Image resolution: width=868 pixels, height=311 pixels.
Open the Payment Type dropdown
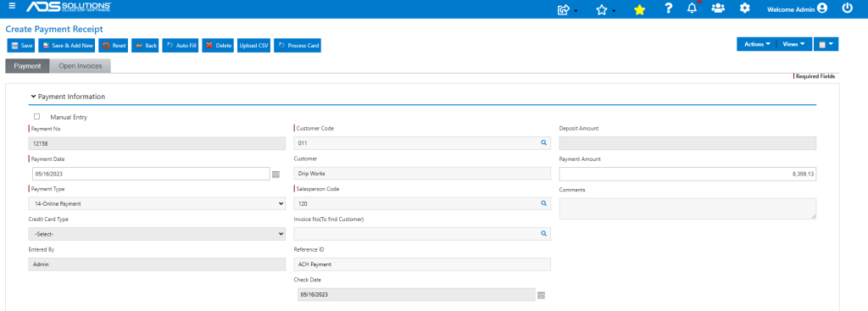157,203
